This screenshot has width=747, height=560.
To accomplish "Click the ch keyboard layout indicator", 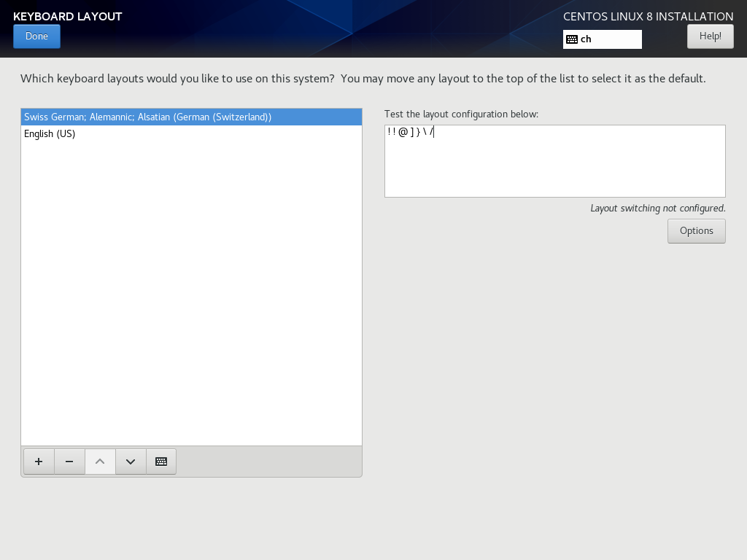I will 602,39.
